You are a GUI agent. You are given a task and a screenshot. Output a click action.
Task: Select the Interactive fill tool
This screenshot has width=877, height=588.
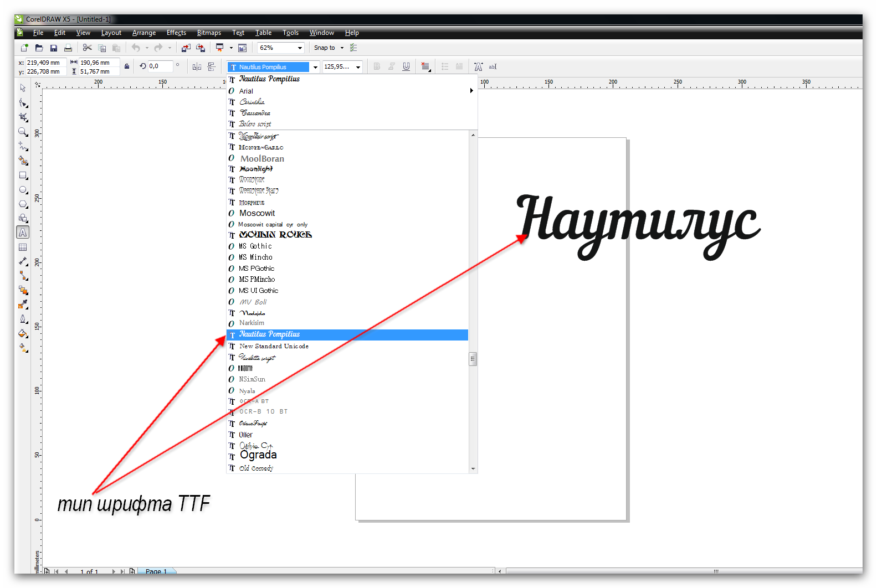23,348
